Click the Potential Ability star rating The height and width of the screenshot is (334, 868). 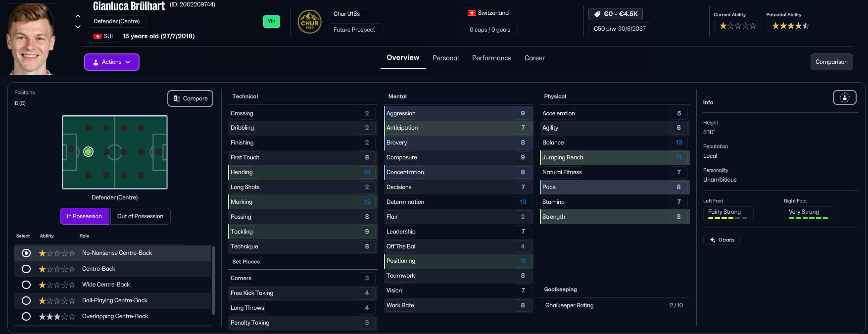point(790,26)
